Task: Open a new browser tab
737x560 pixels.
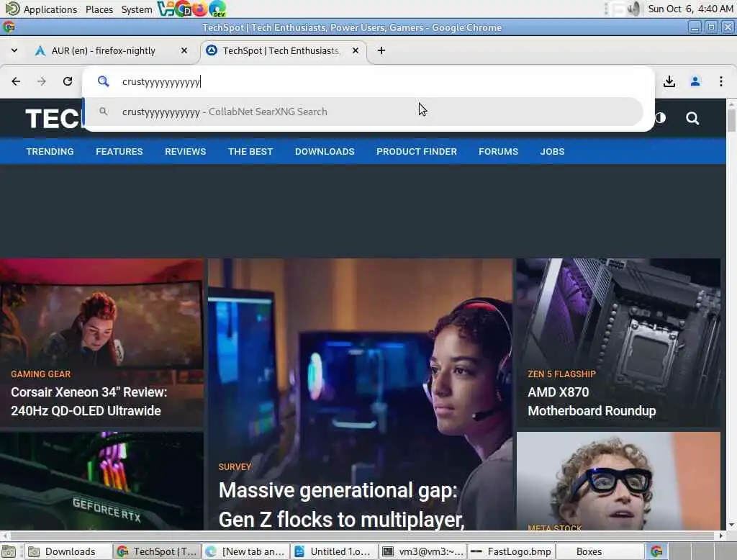Action: click(x=381, y=50)
